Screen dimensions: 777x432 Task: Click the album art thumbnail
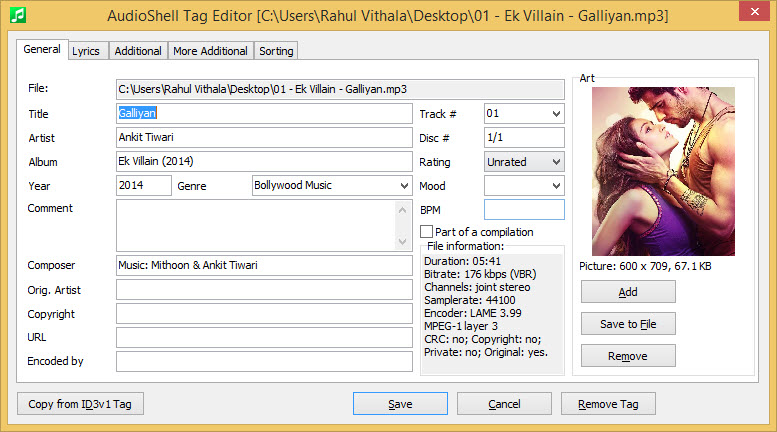[x=663, y=171]
